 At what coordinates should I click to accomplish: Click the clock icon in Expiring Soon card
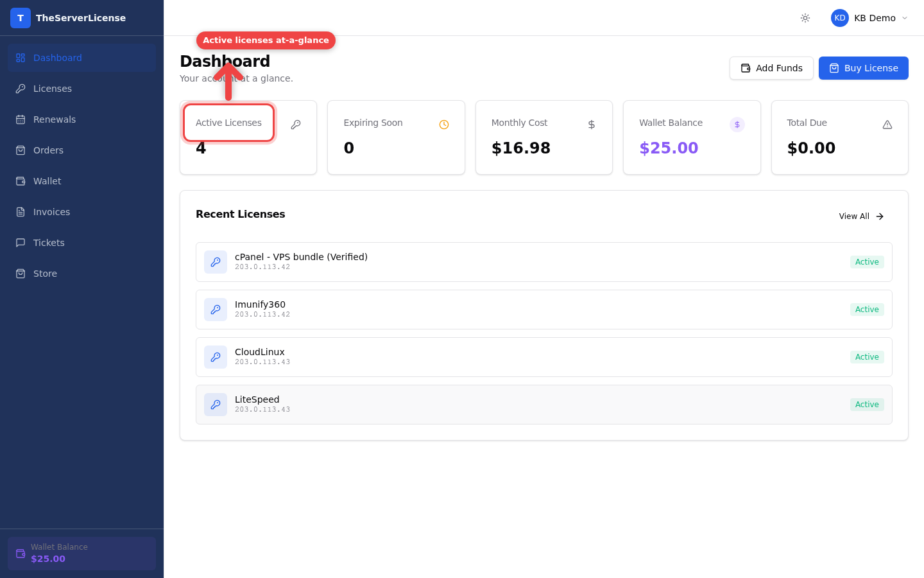pyautogui.click(x=444, y=125)
